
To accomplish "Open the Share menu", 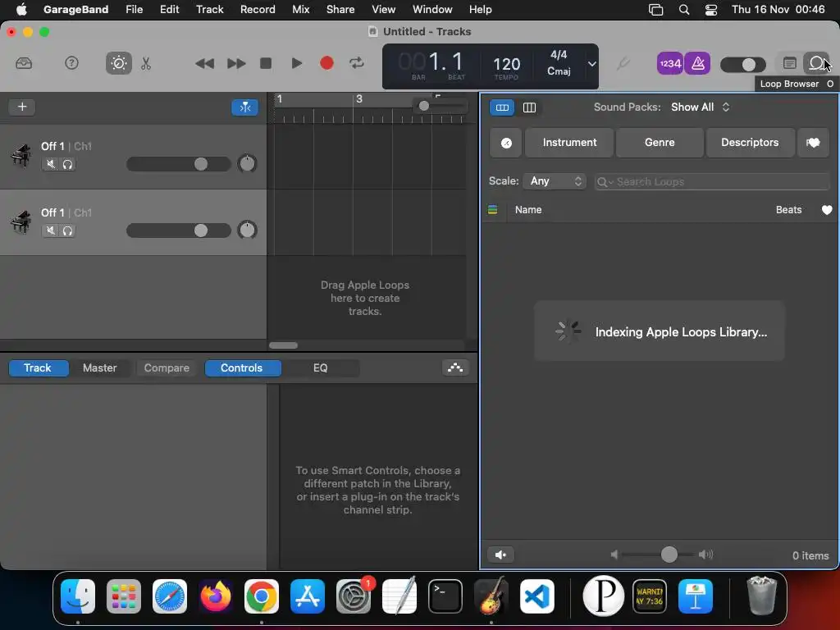I will pos(340,9).
